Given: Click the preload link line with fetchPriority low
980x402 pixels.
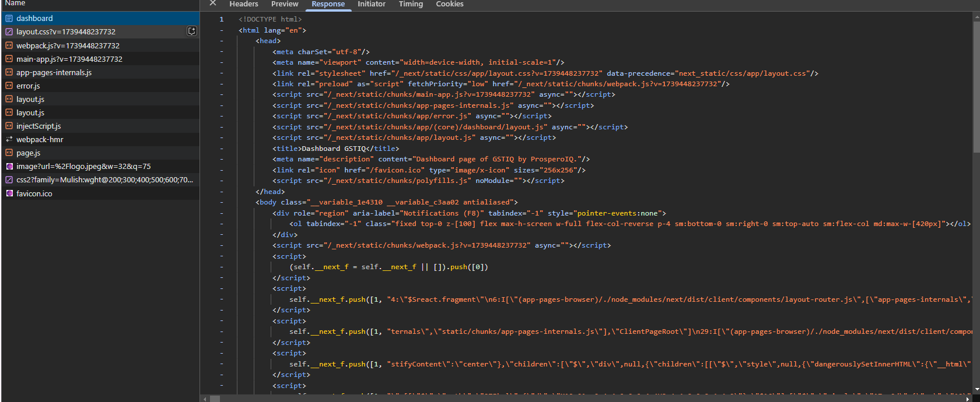Looking at the screenshot, I should point(501,84).
